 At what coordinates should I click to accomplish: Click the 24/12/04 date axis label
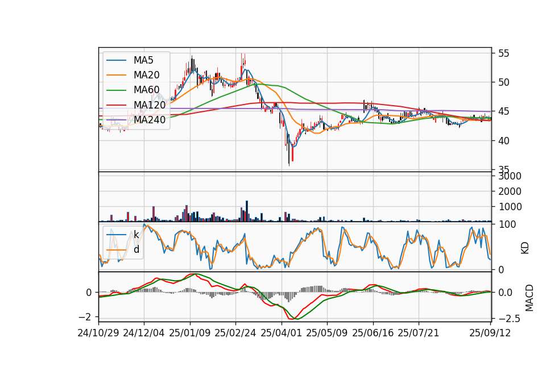tap(143, 333)
